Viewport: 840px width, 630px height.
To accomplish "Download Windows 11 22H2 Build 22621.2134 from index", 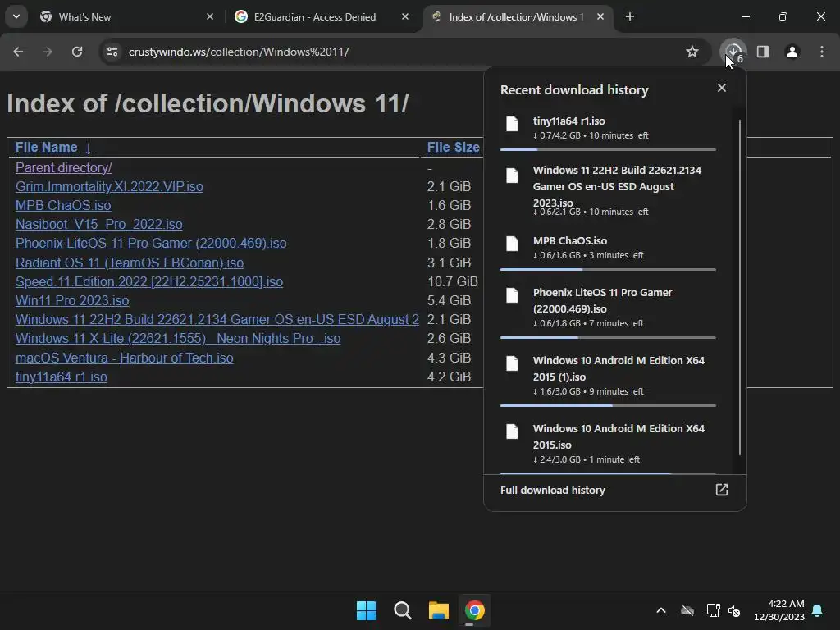I will pos(217,319).
